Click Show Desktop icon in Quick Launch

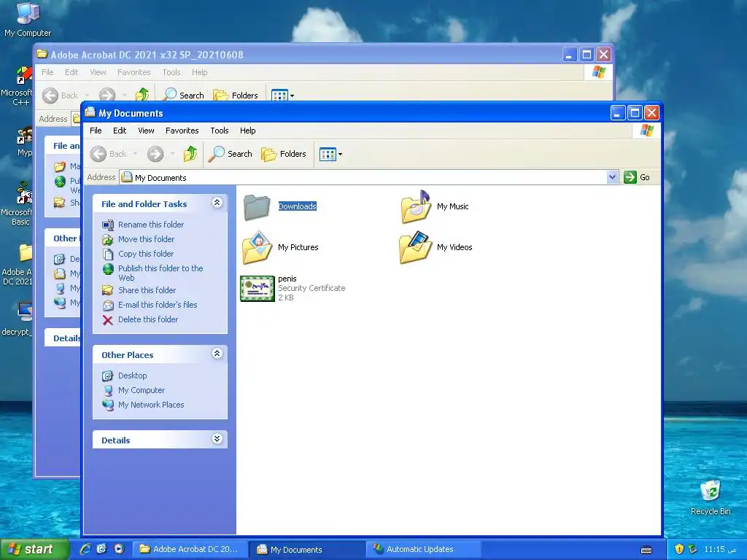click(x=101, y=549)
